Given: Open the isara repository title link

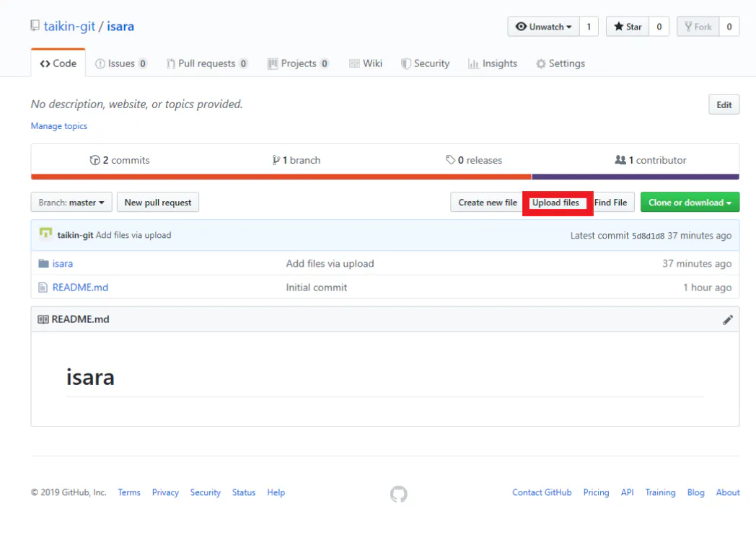Looking at the screenshot, I should (120, 26).
